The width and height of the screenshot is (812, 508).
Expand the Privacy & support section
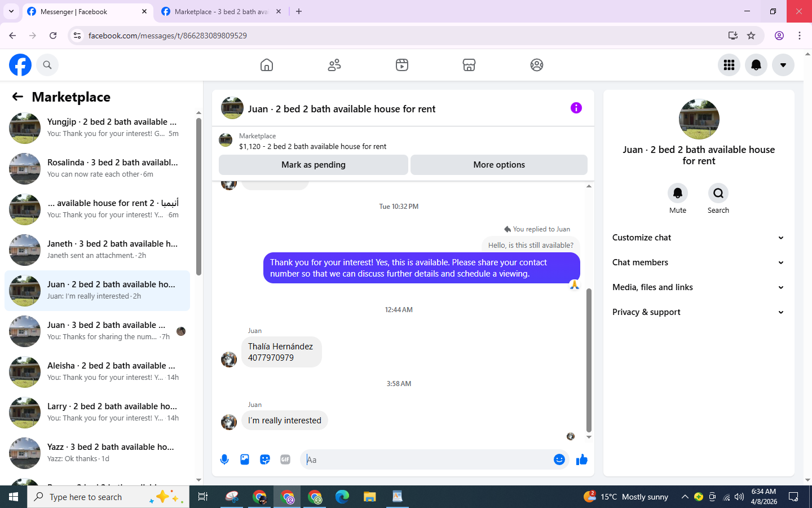[x=699, y=312]
